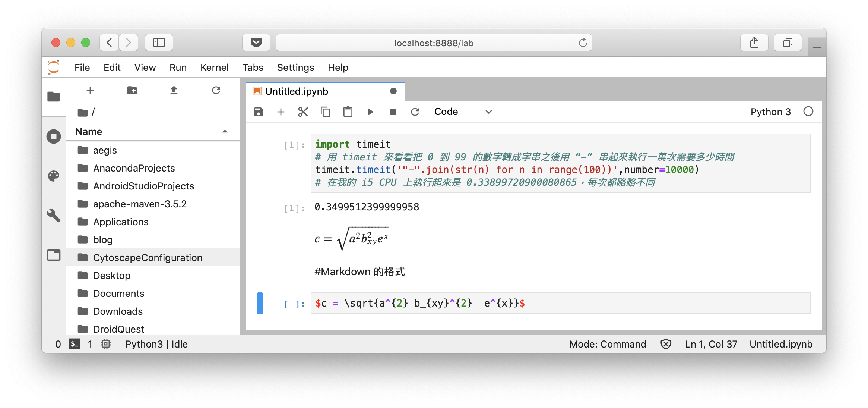The height and width of the screenshot is (408, 868).
Task: Upload files with the upload icon
Action: click(174, 90)
